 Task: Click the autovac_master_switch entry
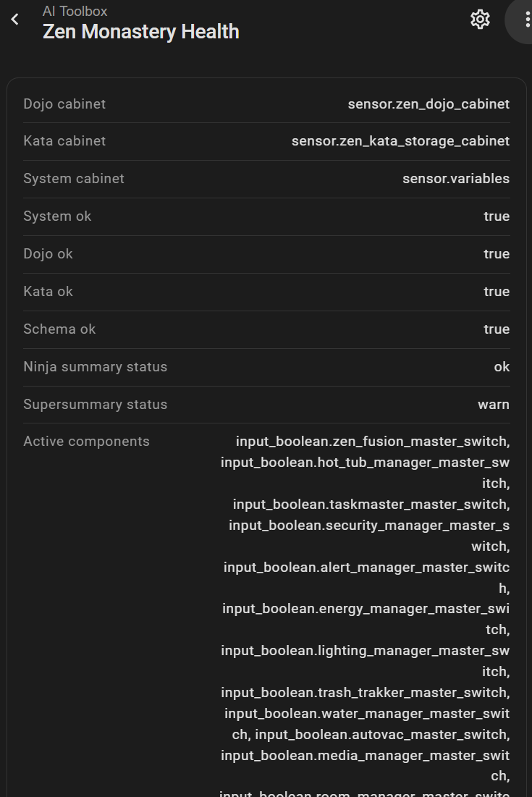(381, 735)
